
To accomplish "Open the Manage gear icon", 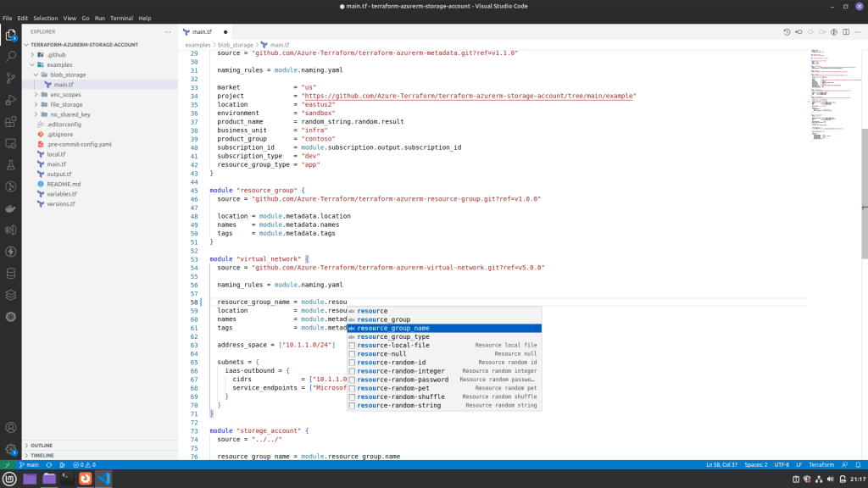I will [x=11, y=449].
